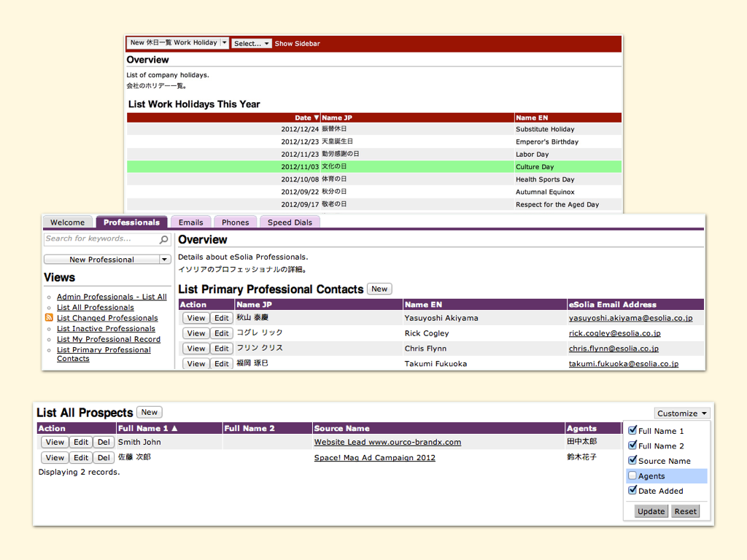Open the Customize dropdown
This screenshot has height=560, width=747.
(x=681, y=413)
